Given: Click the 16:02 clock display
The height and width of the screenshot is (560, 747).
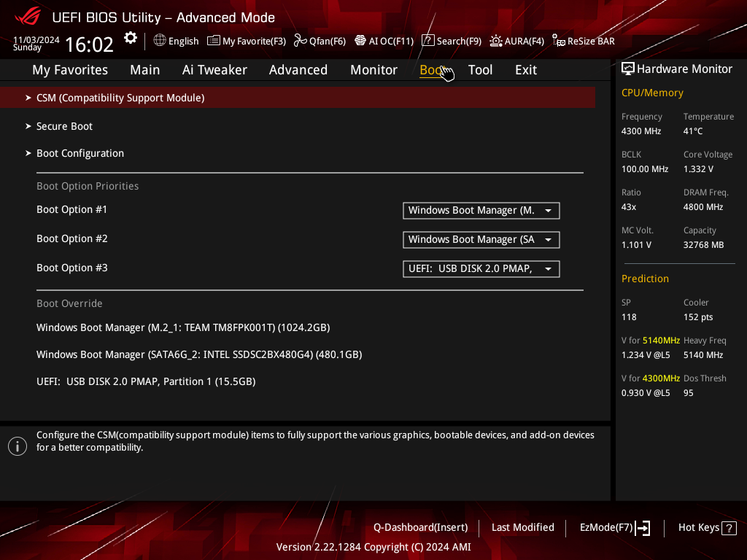Looking at the screenshot, I should [89, 44].
